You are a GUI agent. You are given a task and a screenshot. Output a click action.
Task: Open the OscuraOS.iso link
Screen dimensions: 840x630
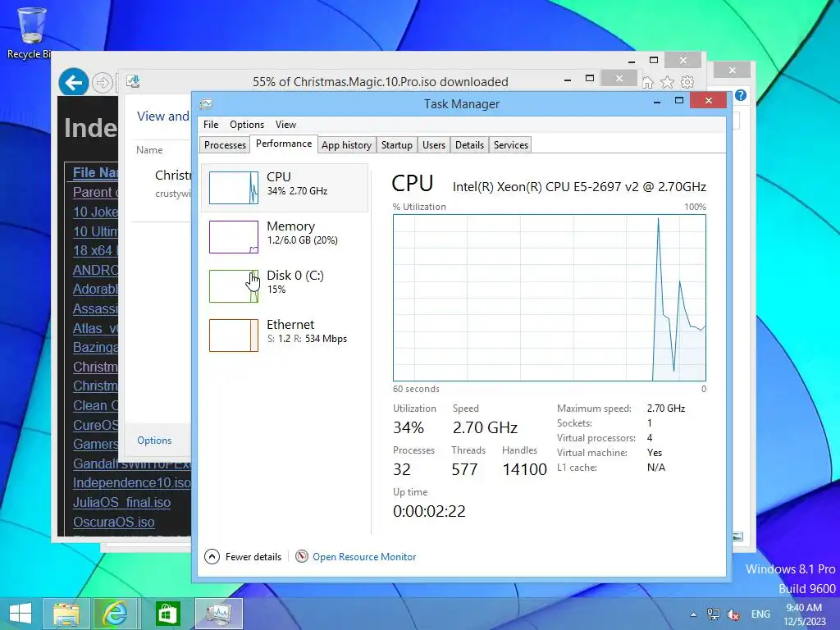tap(113, 522)
